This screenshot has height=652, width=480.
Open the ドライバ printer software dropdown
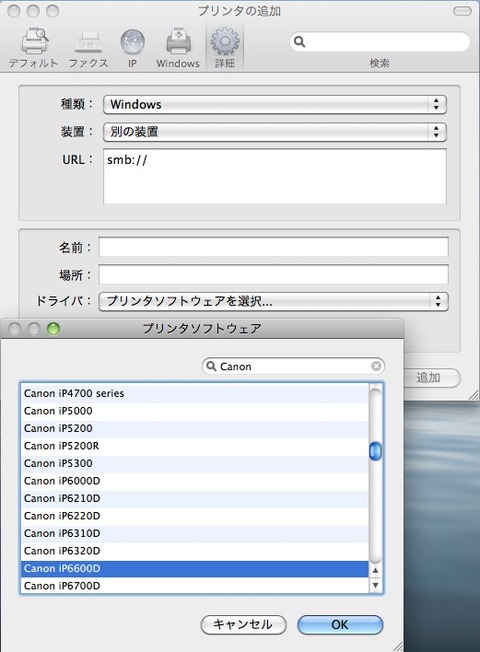pos(273,301)
